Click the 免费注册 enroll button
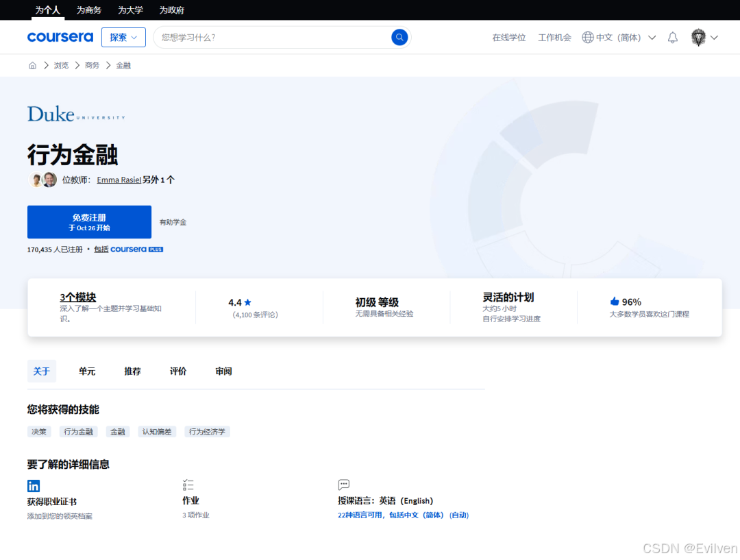740x560 pixels. tap(89, 222)
